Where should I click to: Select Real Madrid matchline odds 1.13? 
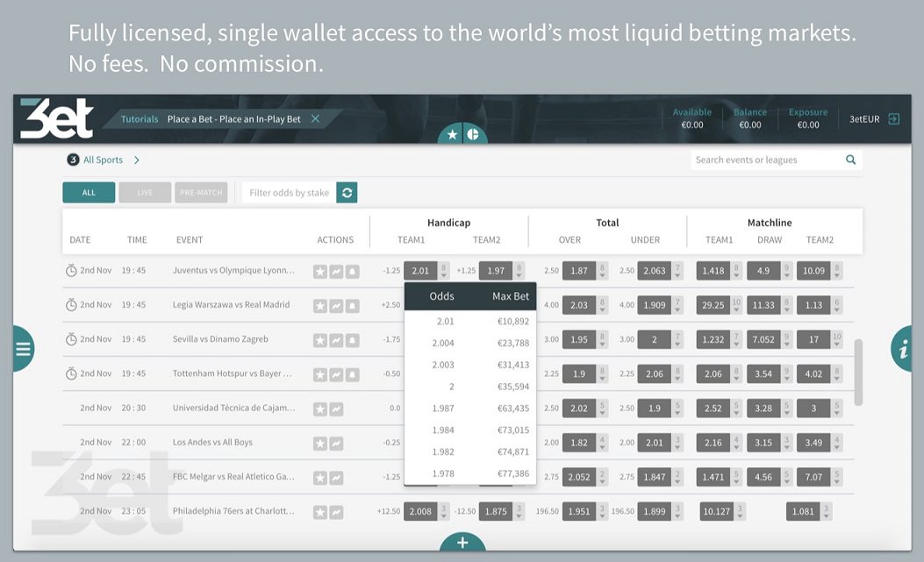pos(813,304)
